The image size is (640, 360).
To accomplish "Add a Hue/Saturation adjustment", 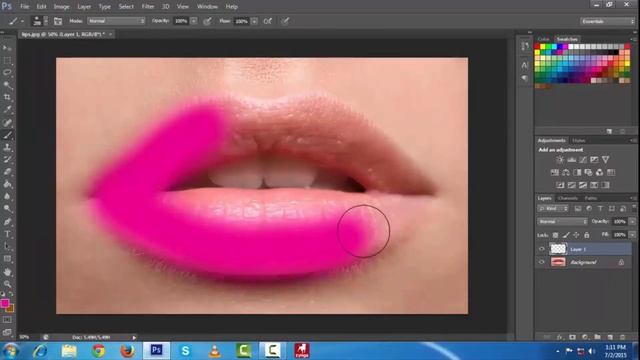I will pos(555,172).
